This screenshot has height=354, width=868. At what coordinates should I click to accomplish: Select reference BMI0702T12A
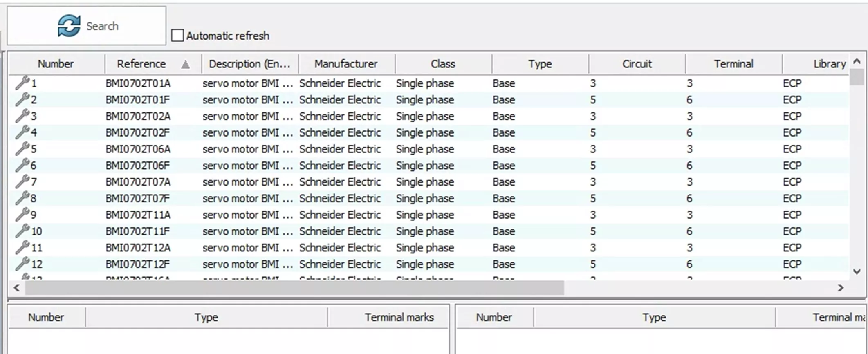(138, 248)
